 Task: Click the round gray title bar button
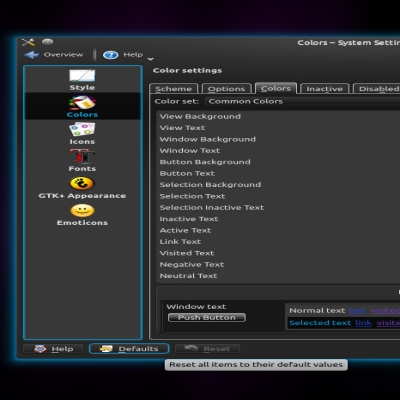tap(48, 42)
